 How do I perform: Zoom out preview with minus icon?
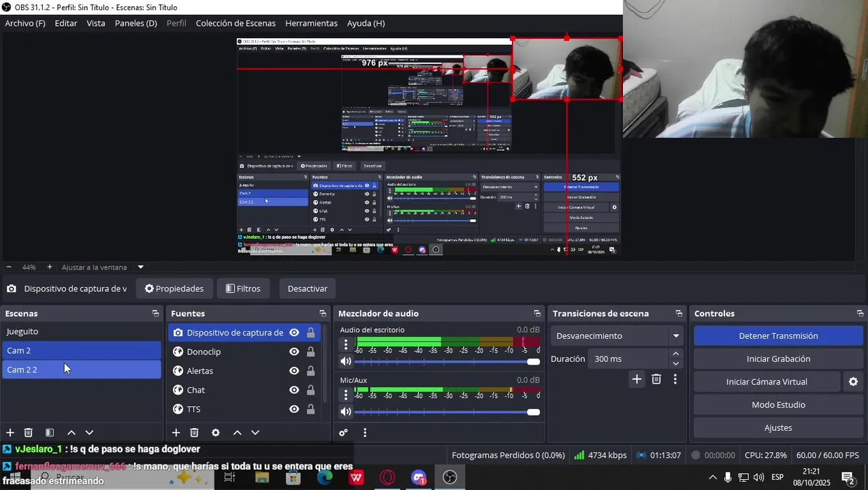[9, 267]
